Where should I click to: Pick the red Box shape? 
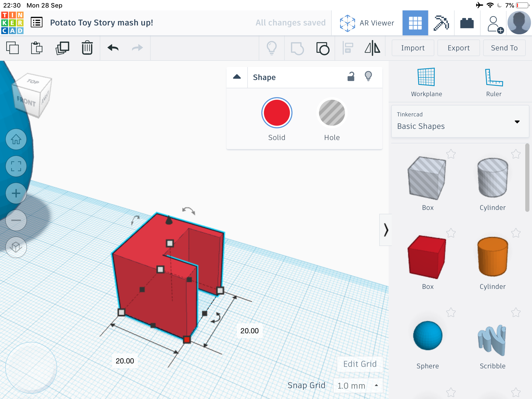pos(427,257)
